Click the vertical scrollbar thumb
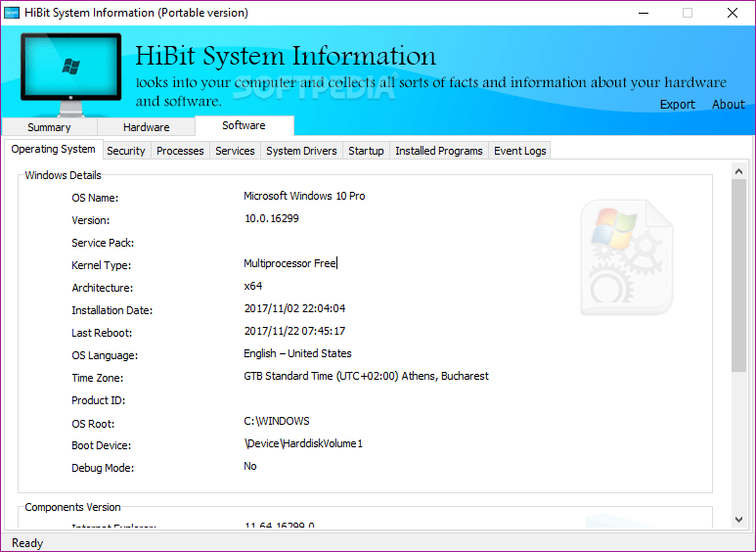Viewport: 756px width, 552px height. [738, 275]
